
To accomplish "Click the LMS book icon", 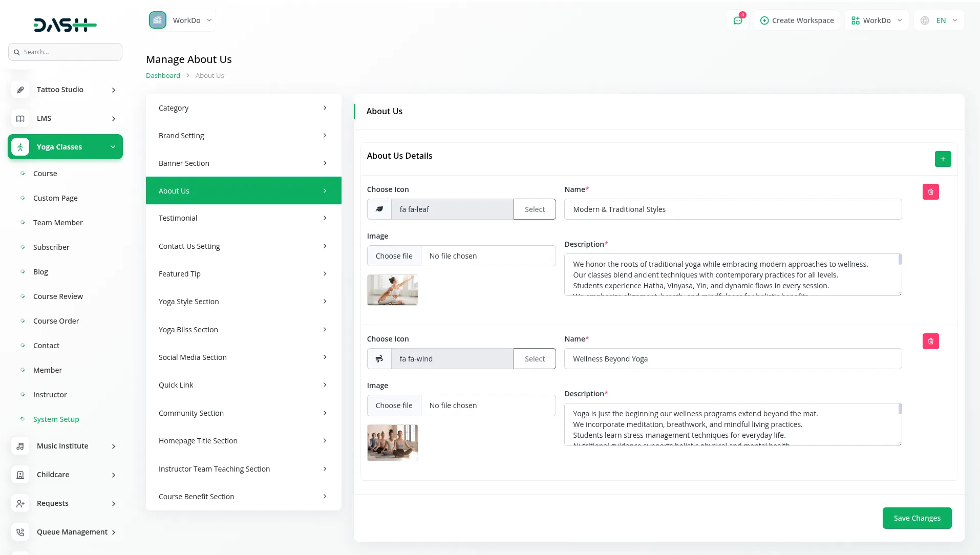I will [x=20, y=119].
